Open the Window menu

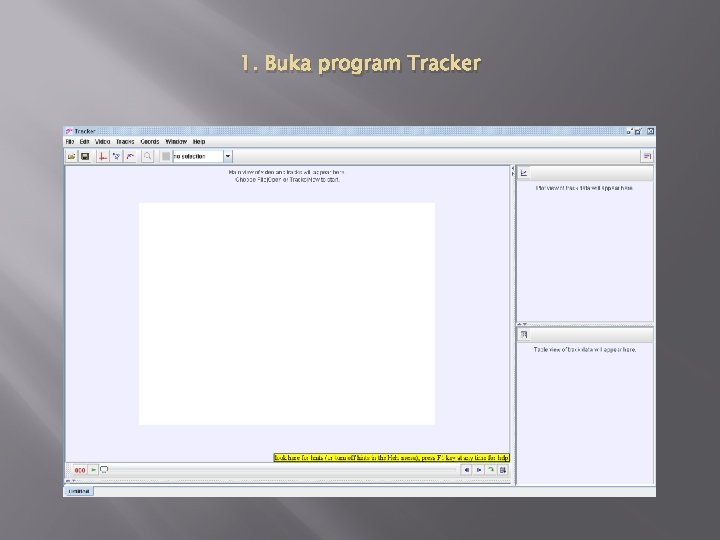click(176, 142)
